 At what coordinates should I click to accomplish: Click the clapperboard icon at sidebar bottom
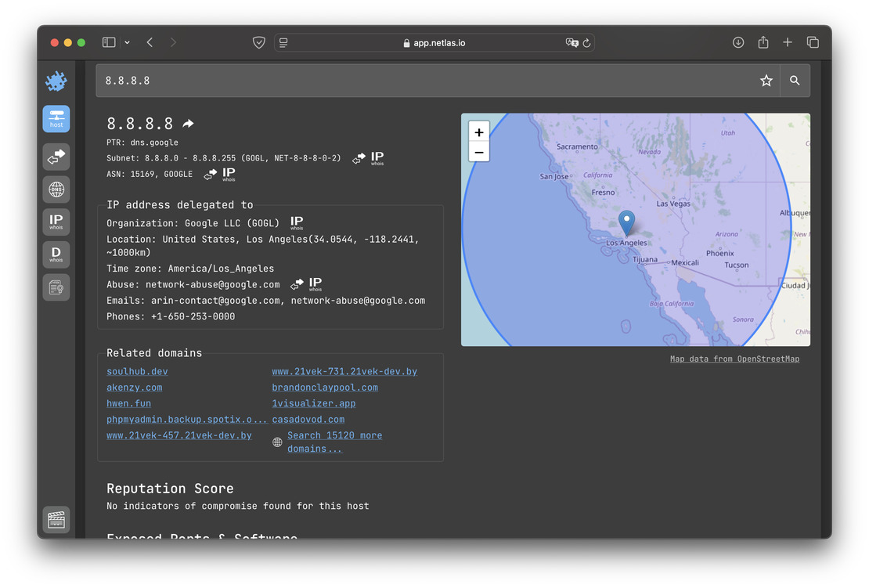coord(56,519)
